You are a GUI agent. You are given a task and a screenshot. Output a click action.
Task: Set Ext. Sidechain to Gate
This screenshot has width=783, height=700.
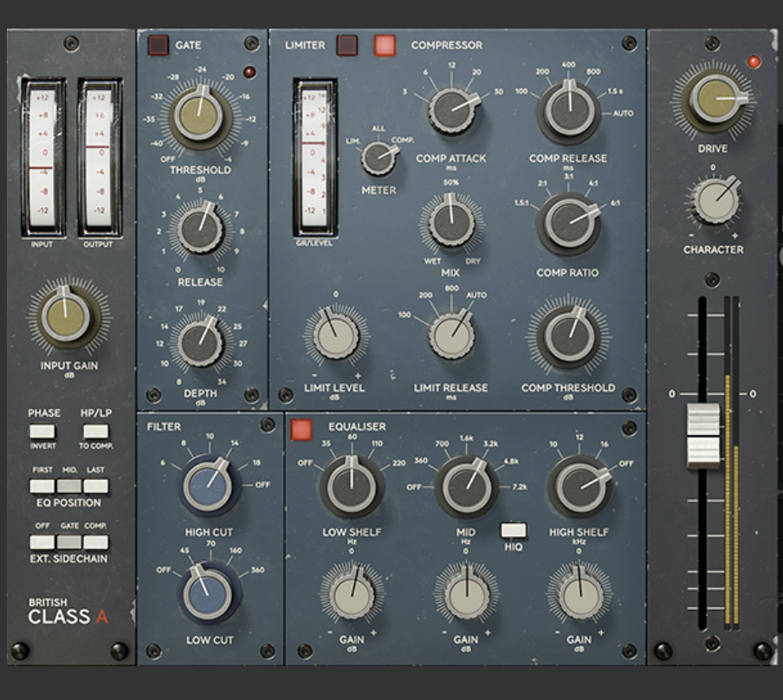click(x=69, y=542)
